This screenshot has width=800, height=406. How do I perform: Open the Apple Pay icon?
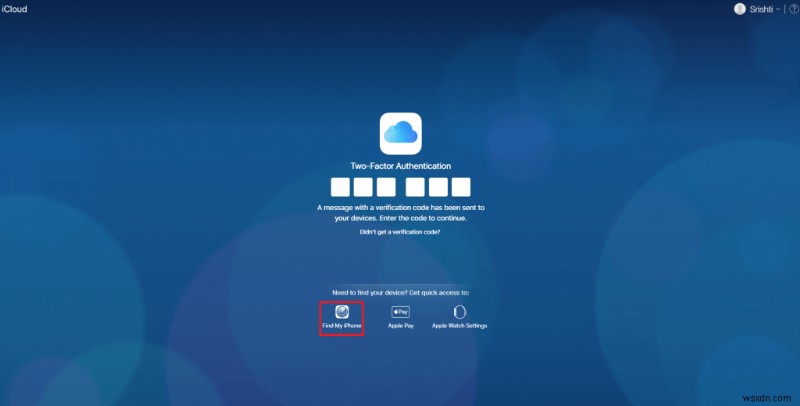click(401, 312)
